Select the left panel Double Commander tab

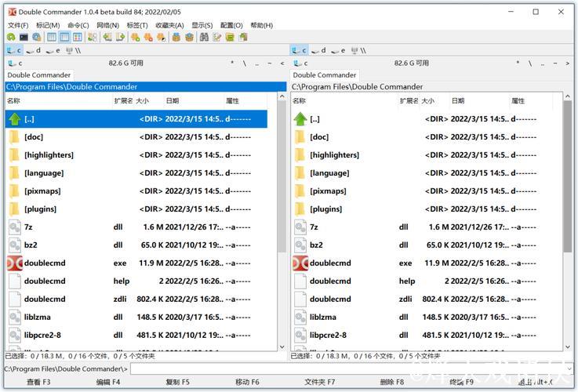click(x=38, y=75)
